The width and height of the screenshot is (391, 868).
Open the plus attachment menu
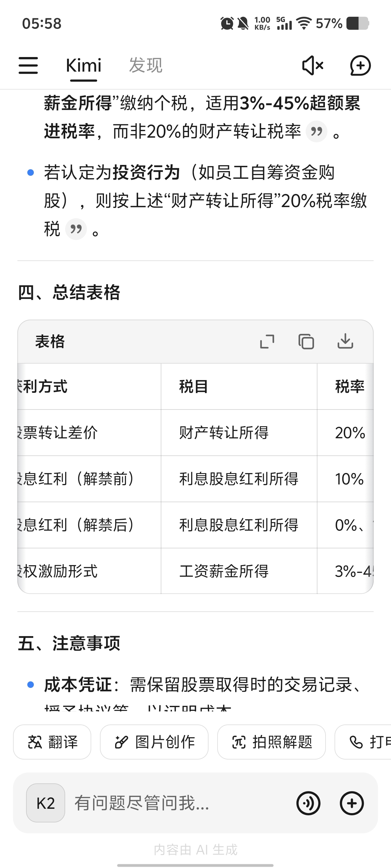pyautogui.click(x=352, y=803)
